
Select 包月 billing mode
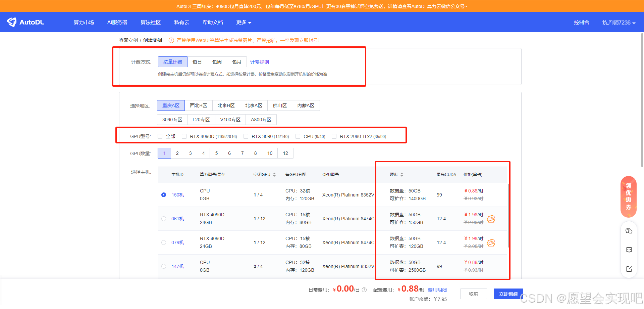237,62
